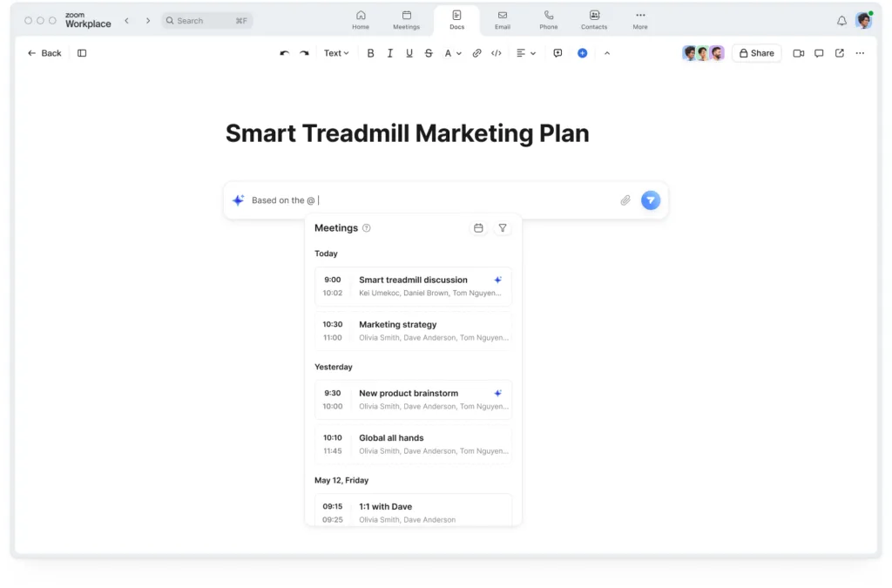This screenshot has height=588, width=892.
Task: Open the Contacts tab
Action: click(x=593, y=19)
